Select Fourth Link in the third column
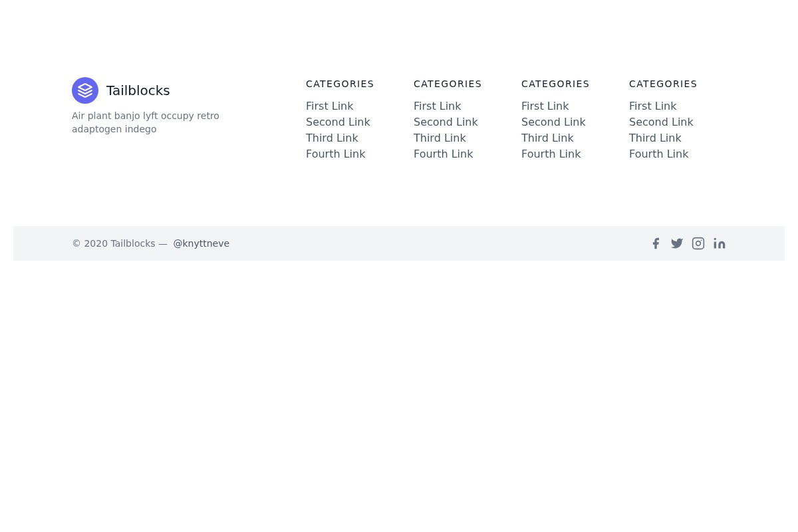This screenshot has width=798, height=532. tap(551, 154)
